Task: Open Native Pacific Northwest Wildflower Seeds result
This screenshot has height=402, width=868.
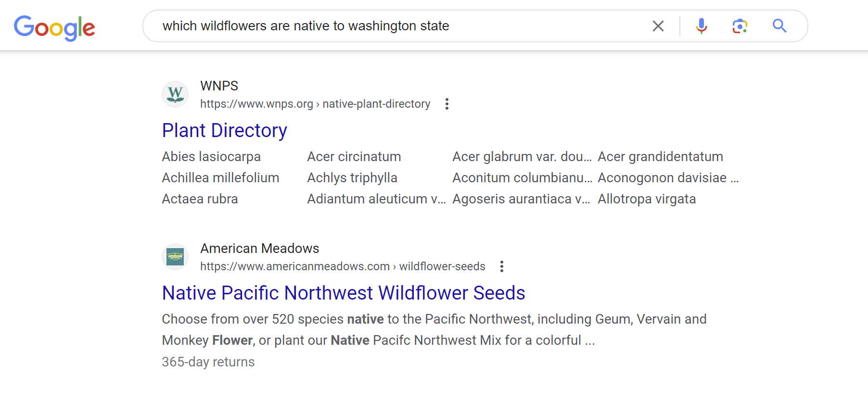Action: click(344, 293)
